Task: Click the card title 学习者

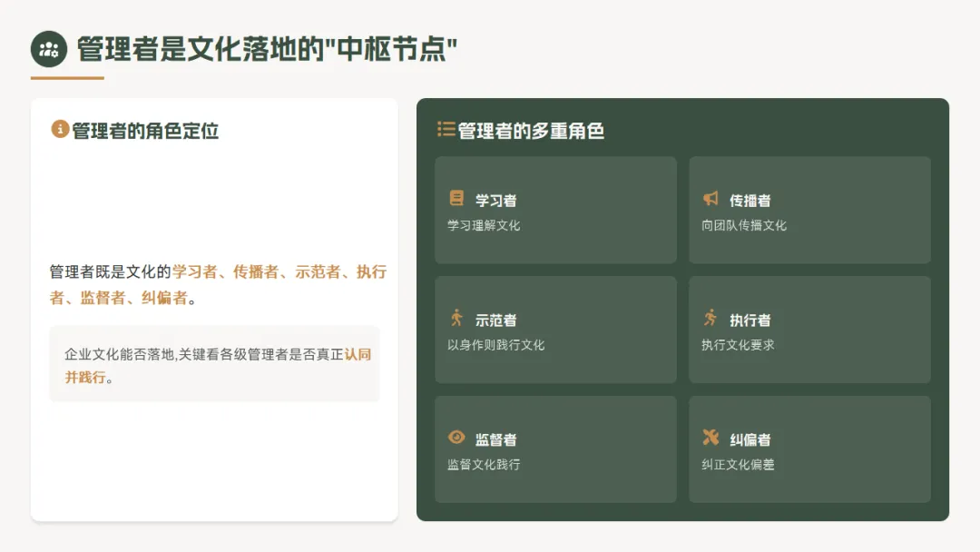Action: tap(495, 200)
